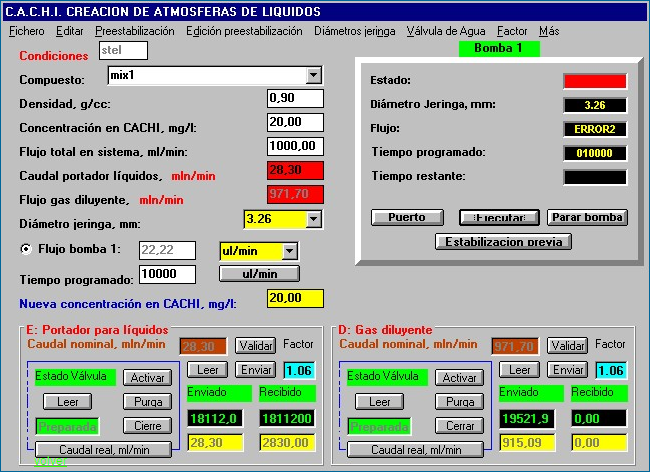Click Enviar in the Gas diluyente panel
The image size is (650, 472).
(x=568, y=370)
